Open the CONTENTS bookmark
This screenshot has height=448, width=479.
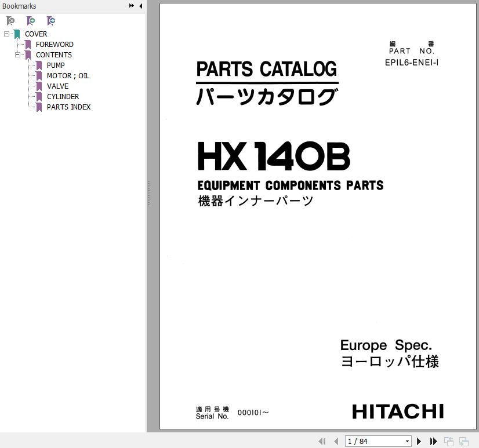tap(54, 55)
